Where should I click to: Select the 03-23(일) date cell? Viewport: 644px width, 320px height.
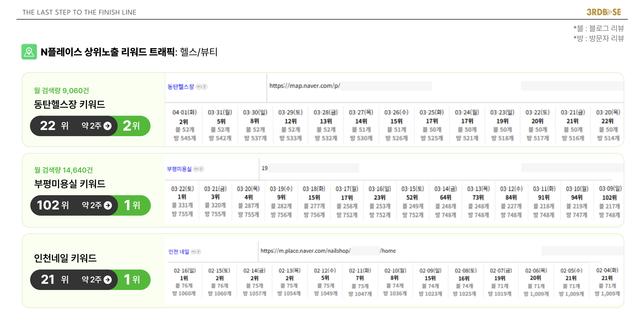click(502, 113)
